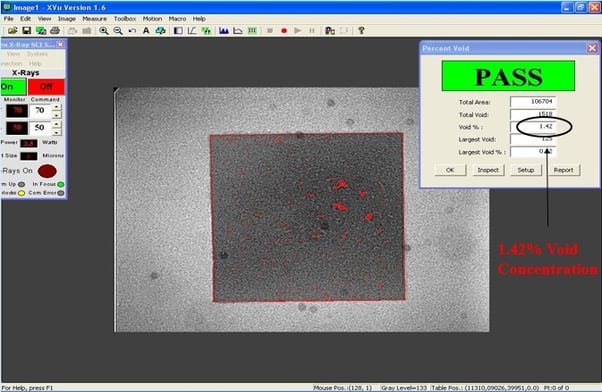Zoom out with the minus magnifier icon
Screen dimensions: 602x392
point(118,30)
